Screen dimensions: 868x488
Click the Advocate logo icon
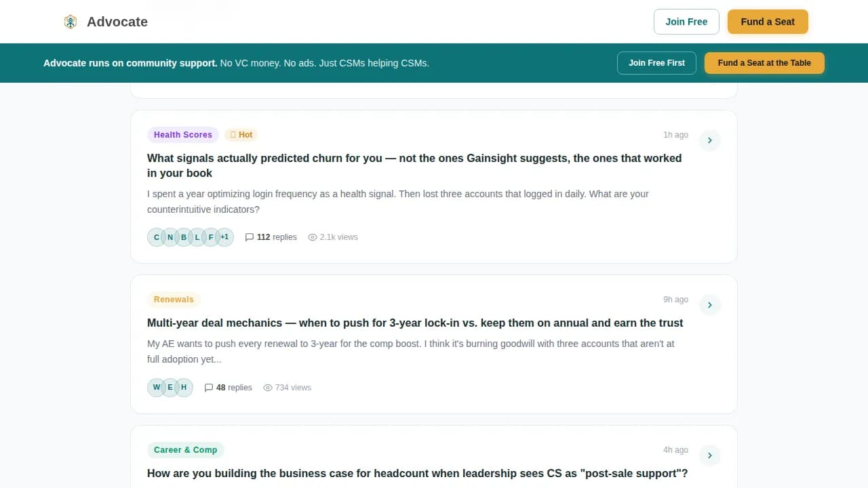coord(70,21)
